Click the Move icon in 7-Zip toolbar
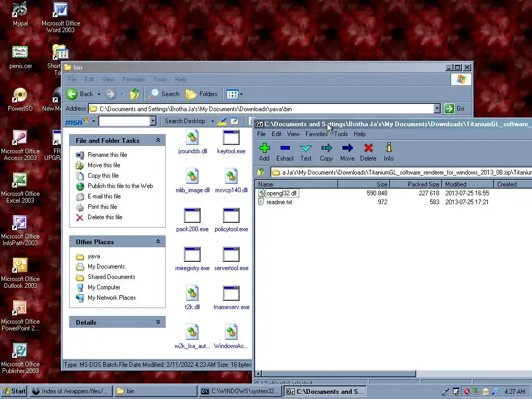Screen dimensions: 532x399 click(x=348, y=152)
